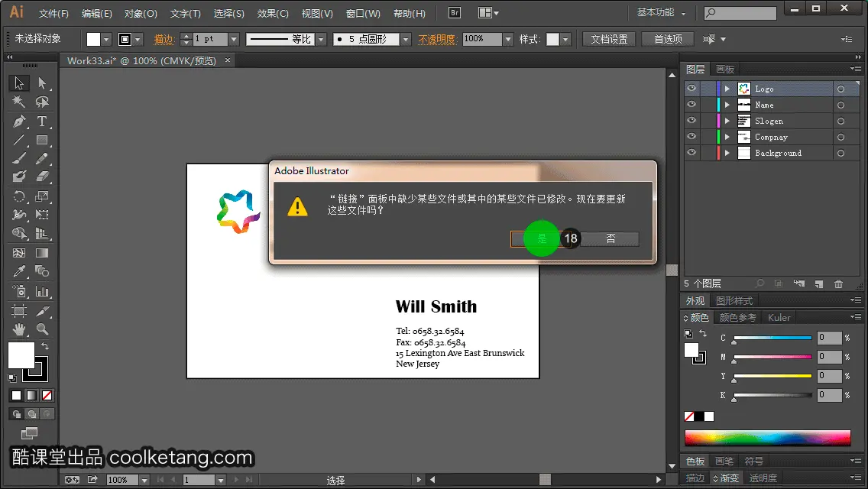Image resolution: width=868 pixels, height=489 pixels.
Task: Choose the Lasso tool
Action: tap(42, 102)
